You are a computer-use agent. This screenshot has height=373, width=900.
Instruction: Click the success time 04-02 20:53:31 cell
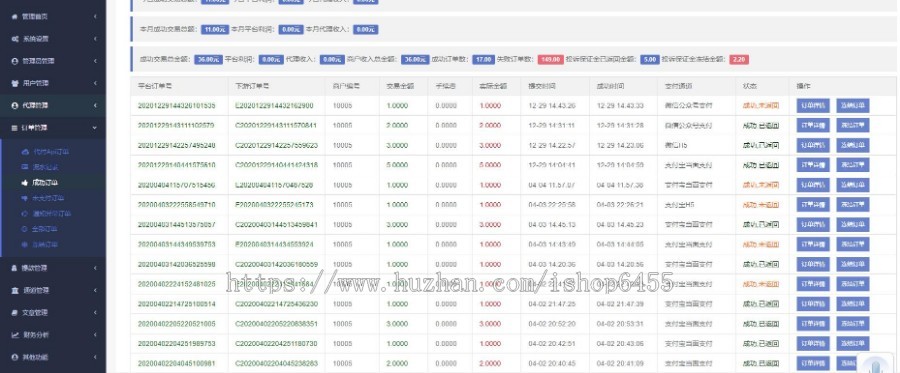point(620,324)
